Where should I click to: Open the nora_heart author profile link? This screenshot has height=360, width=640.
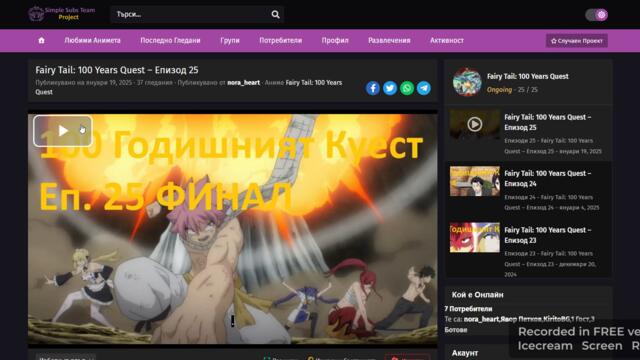coord(243,82)
